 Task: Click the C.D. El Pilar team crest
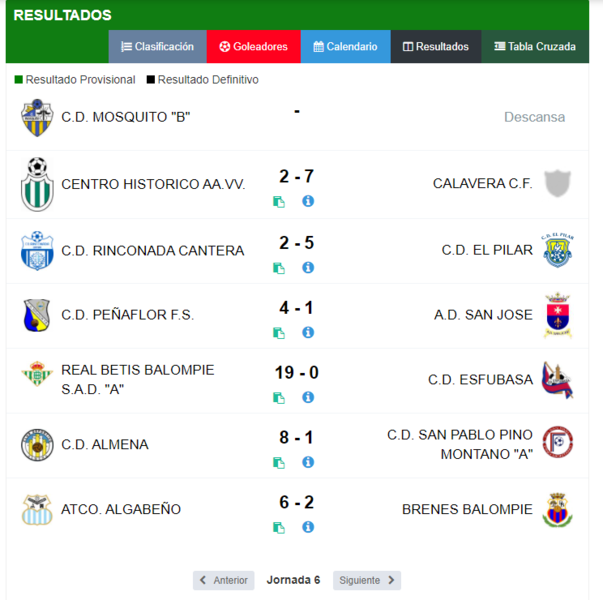pos(558,250)
